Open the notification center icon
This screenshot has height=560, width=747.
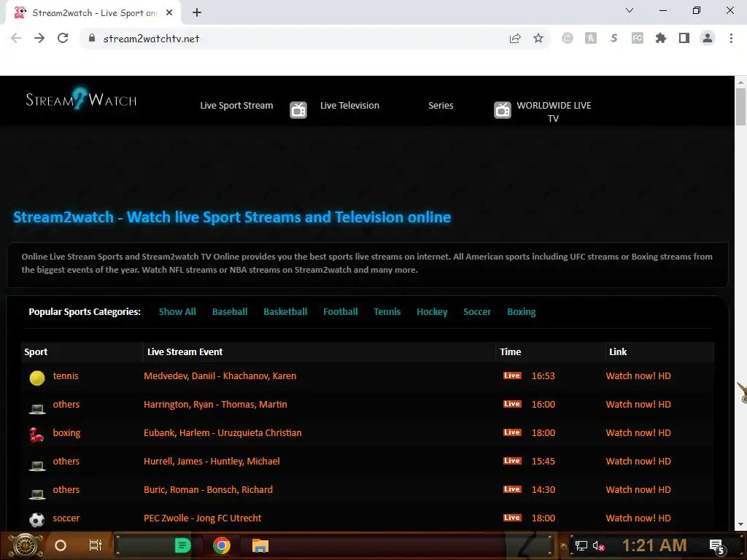pos(716,545)
